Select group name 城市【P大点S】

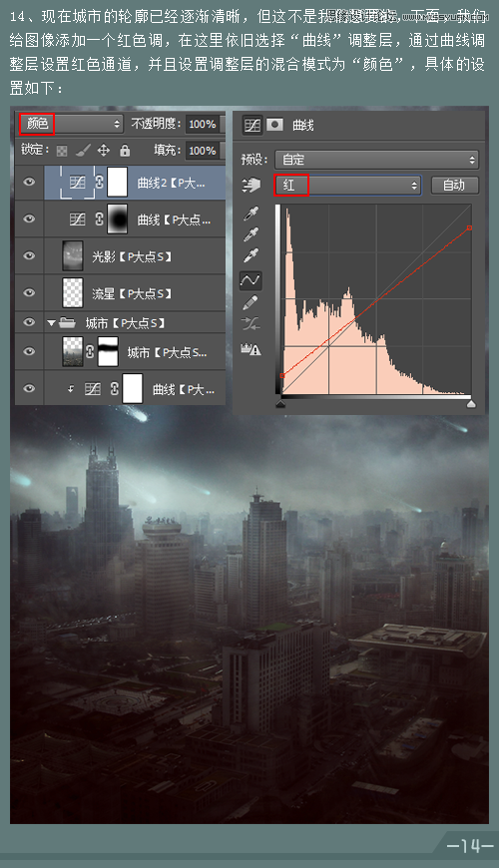tap(125, 323)
